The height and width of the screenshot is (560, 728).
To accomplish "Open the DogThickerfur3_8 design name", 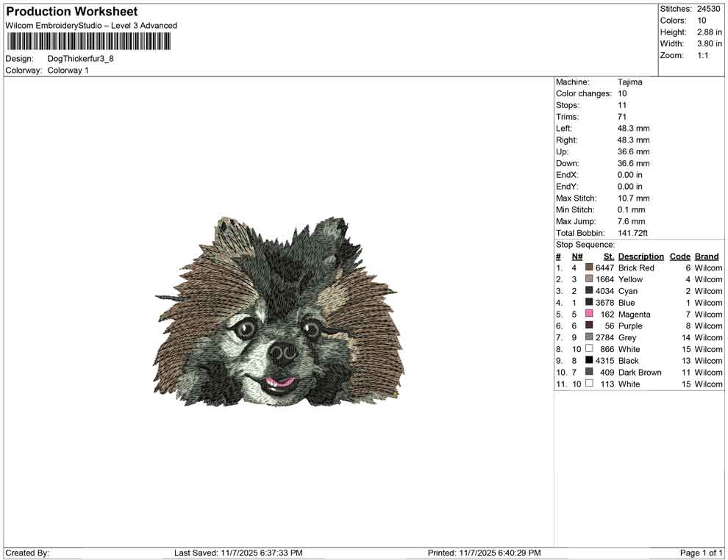I will point(81,59).
